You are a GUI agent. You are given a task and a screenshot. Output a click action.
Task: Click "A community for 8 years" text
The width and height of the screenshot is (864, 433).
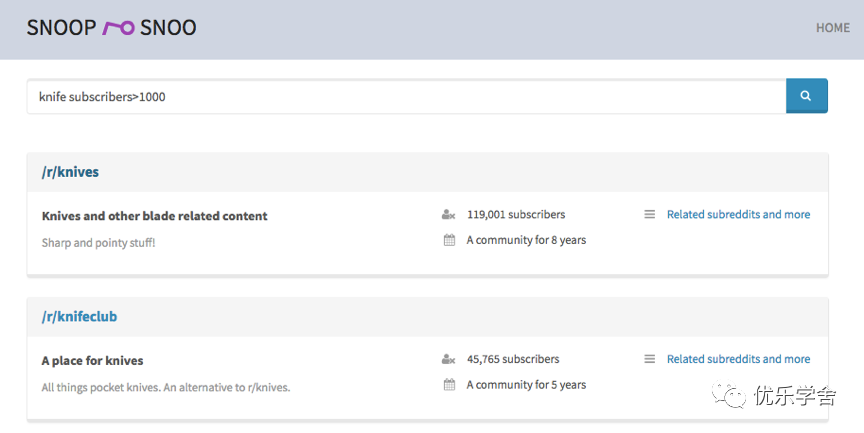526,240
